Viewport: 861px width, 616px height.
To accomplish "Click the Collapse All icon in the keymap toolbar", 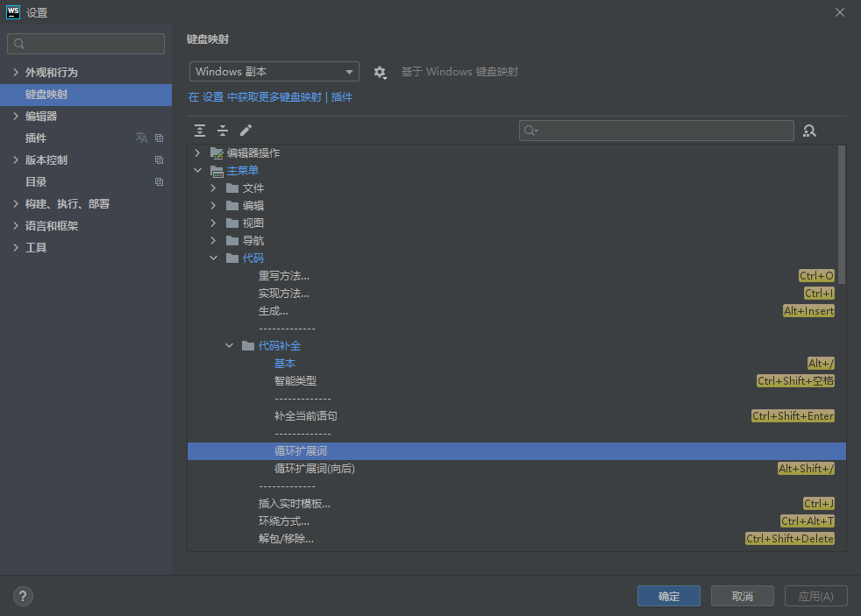I will 223,130.
